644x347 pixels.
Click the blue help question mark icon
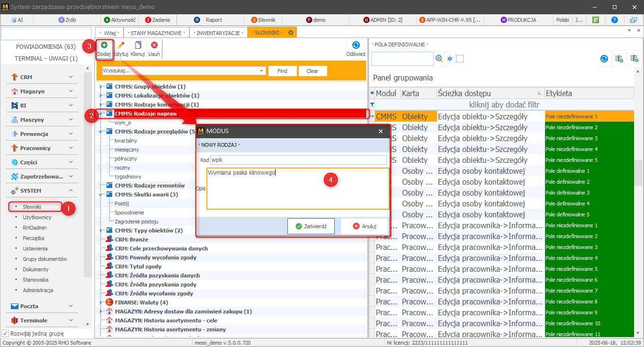coord(614,20)
